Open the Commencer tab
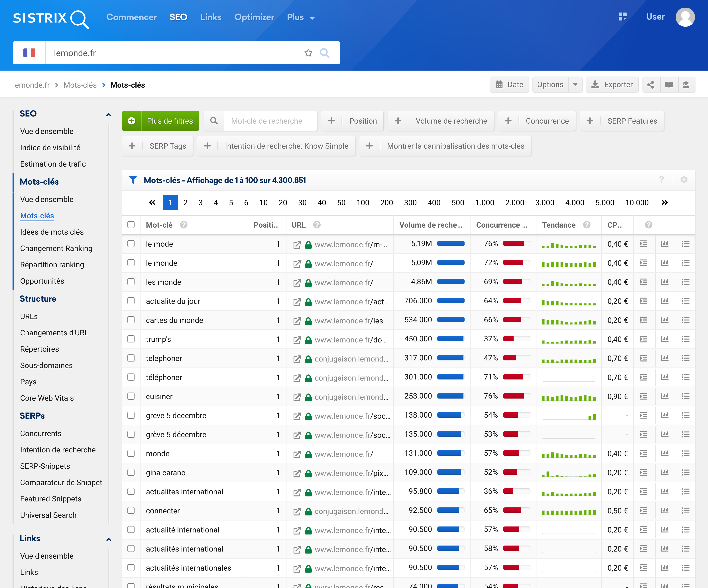The width and height of the screenshot is (708, 588). point(131,17)
